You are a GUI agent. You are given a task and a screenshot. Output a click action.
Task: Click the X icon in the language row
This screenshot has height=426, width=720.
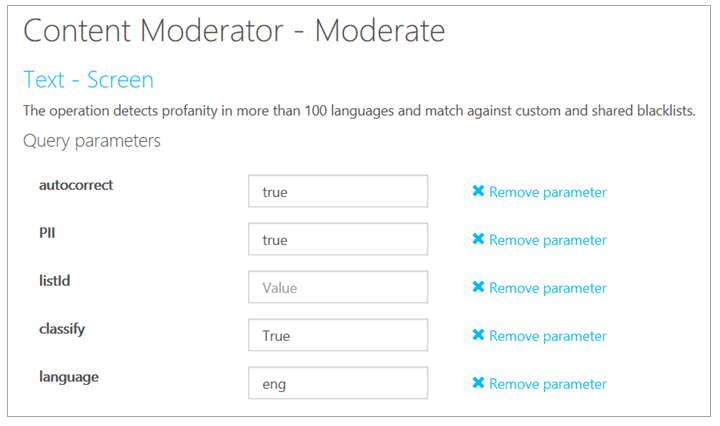(x=478, y=383)
